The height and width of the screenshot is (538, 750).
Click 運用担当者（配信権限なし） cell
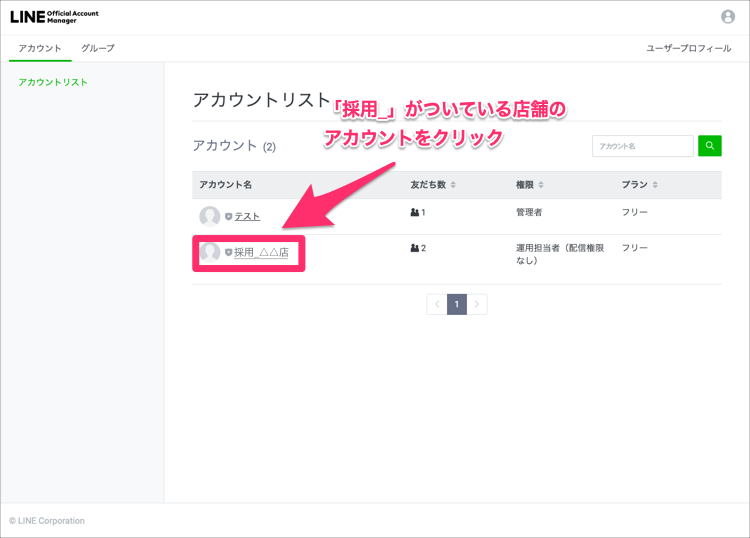coord(560,254)
